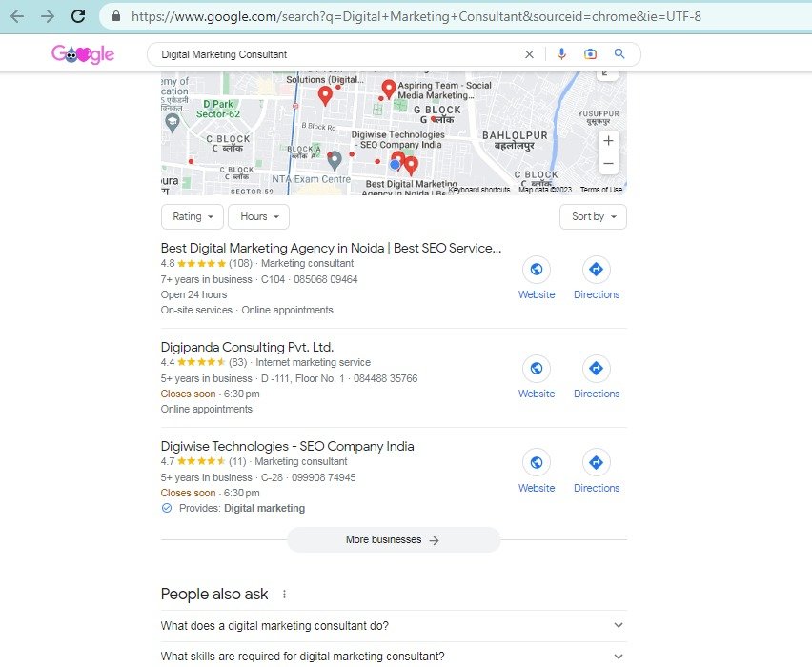The width and height of the screenshot is (812, 667).
Task: Click the teal school pin on the map
Action: pyautogui.click(x=173, y=123)
